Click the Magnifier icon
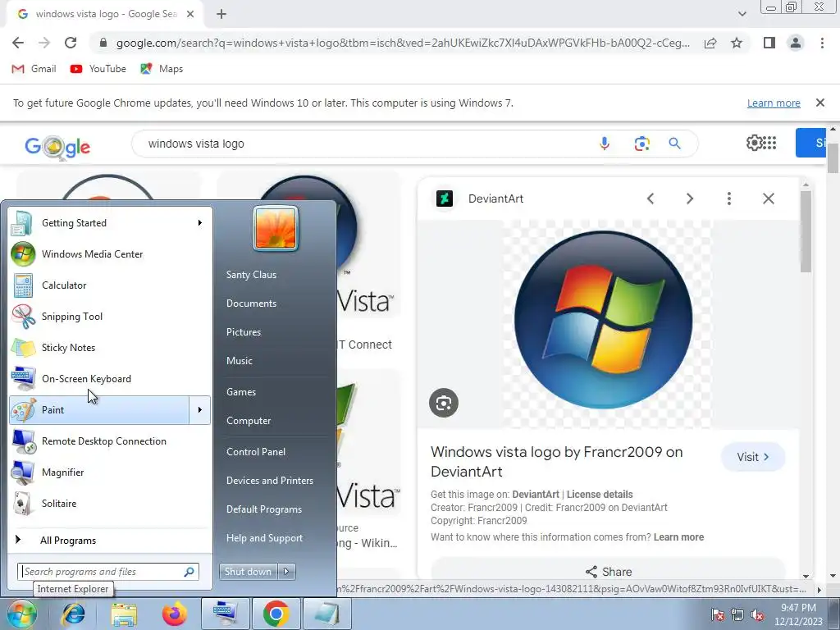Screen dimensions: 840x630 point(23,472)
